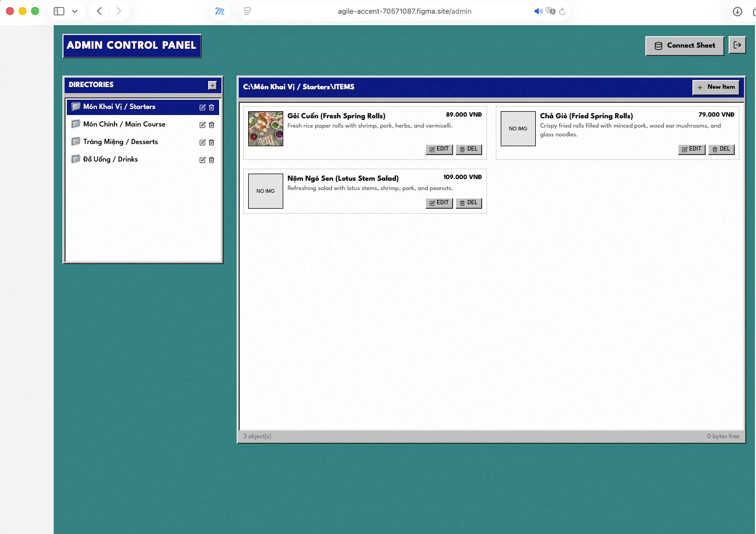The image size is (756, 534).
Task: Click the 89.000 VNĐ price
Action: click(x=464, y=114)
